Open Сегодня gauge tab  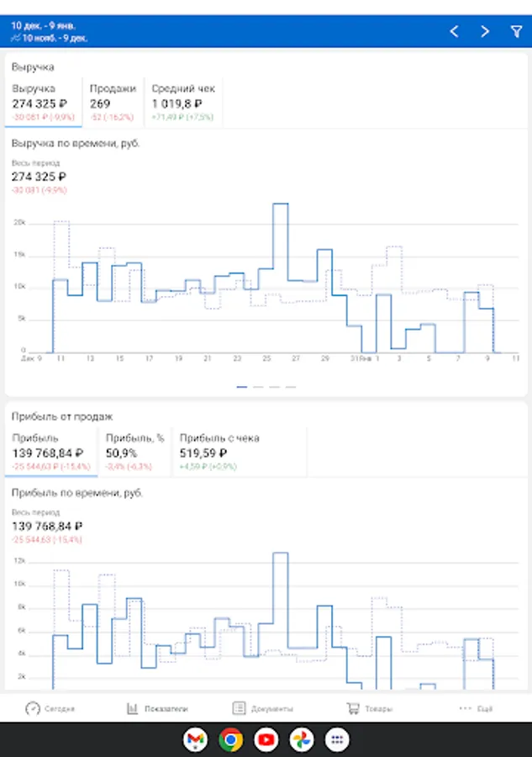click(50, 708)
